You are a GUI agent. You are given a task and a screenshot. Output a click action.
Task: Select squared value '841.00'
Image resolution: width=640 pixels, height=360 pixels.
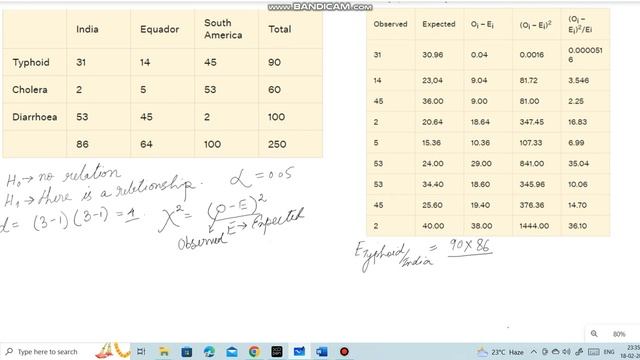pyautogui.click(x=531, y=164)
